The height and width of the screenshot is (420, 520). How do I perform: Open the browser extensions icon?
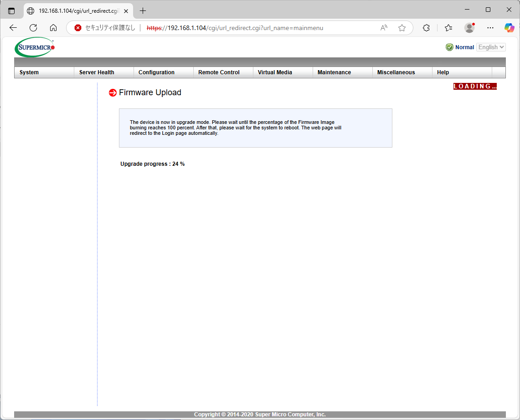[x=426, y=28]
